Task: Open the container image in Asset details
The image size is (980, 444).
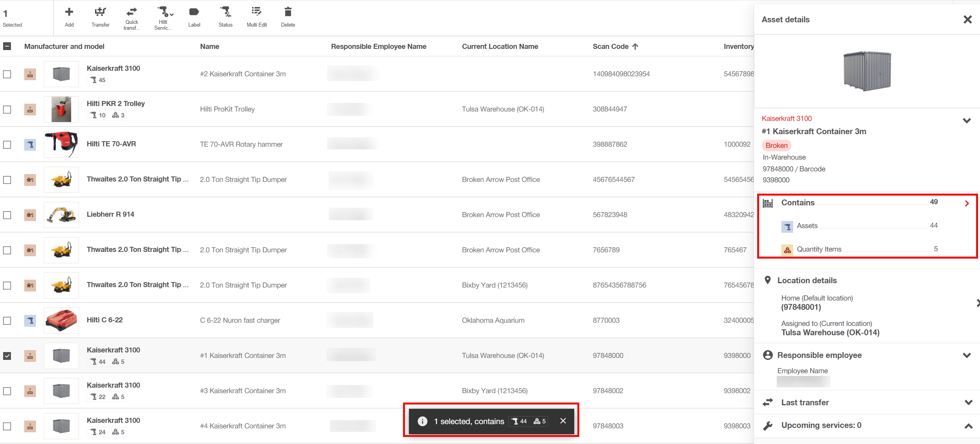Action: [x=867, y=71]
